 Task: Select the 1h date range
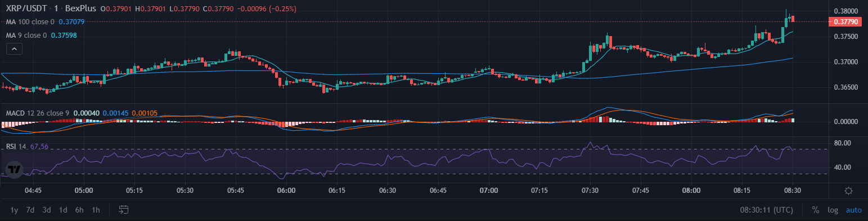pos(96,210)
